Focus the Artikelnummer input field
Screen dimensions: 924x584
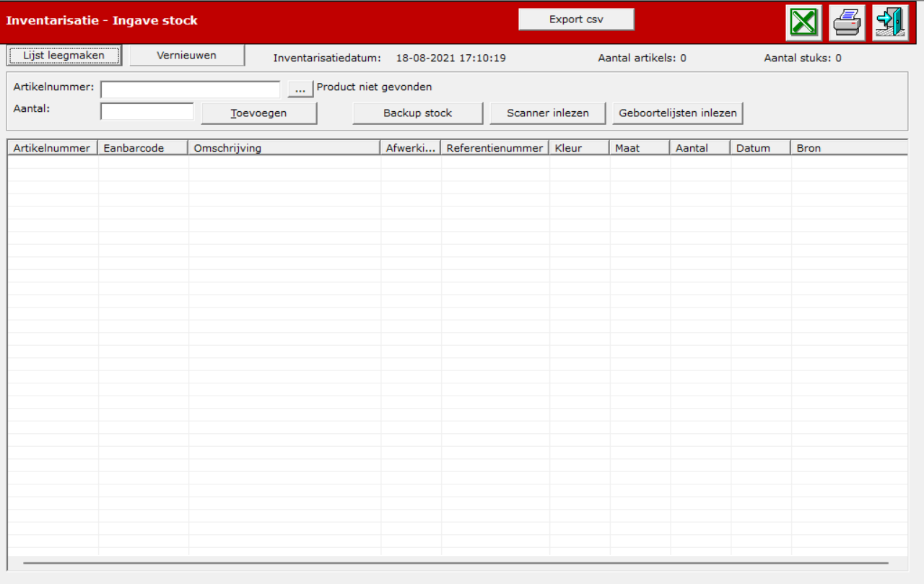pyautogui.click(x=190, y=89)
